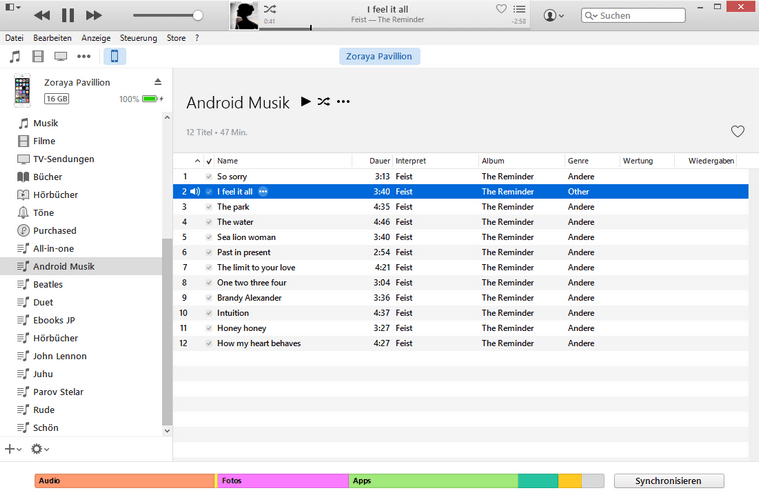Click the Suchen search field
The image size is (759, 500).
pos(633,15)
